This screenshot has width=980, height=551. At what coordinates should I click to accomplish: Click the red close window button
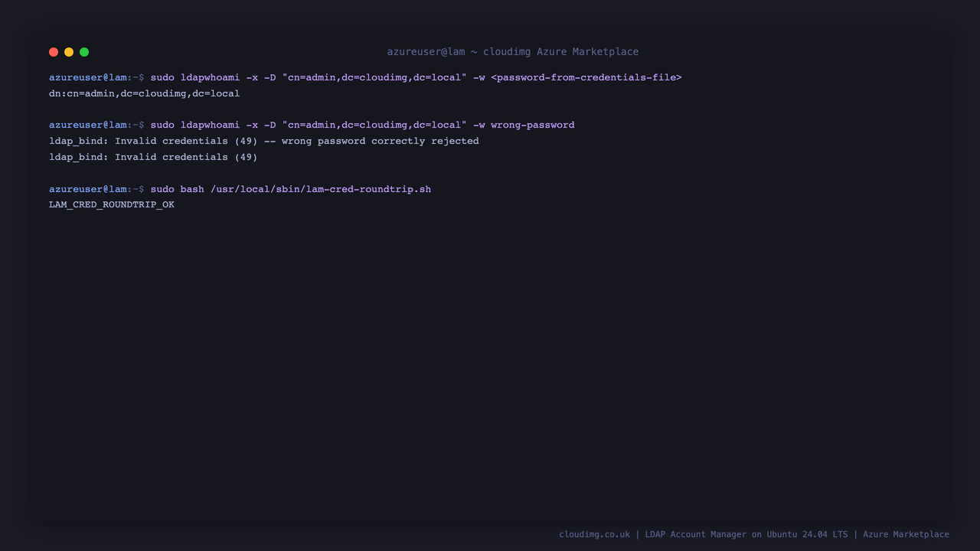(54, 52)
